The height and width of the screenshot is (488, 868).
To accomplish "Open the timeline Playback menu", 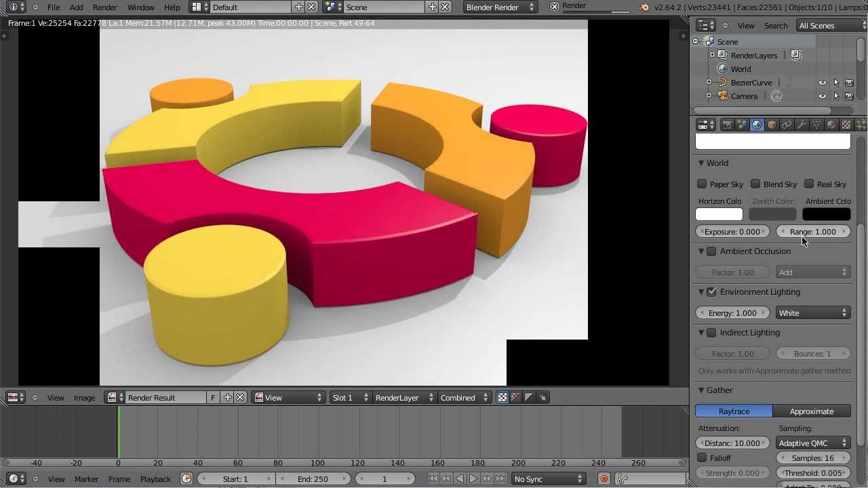I will coord(155,479).
